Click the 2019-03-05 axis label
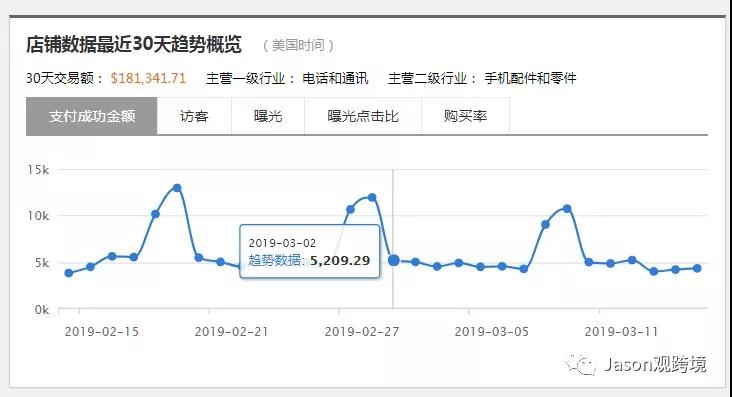This screenshot has width=732, height=397. coord(492,332)
